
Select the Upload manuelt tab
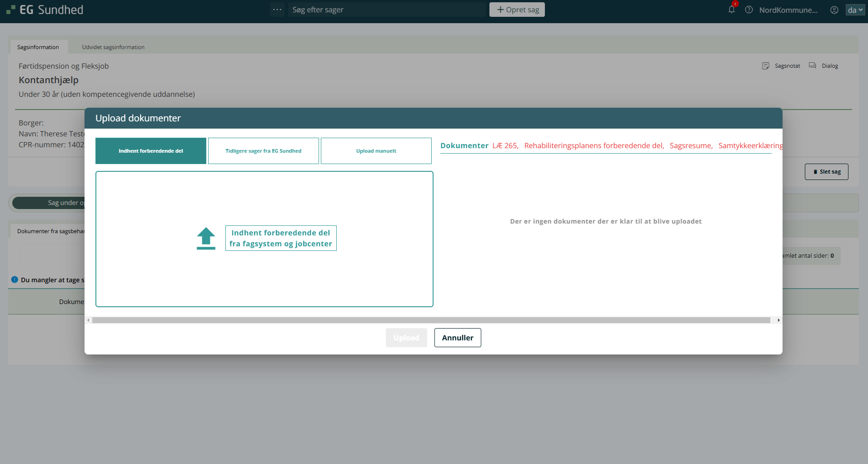click(x=376, y=151)
